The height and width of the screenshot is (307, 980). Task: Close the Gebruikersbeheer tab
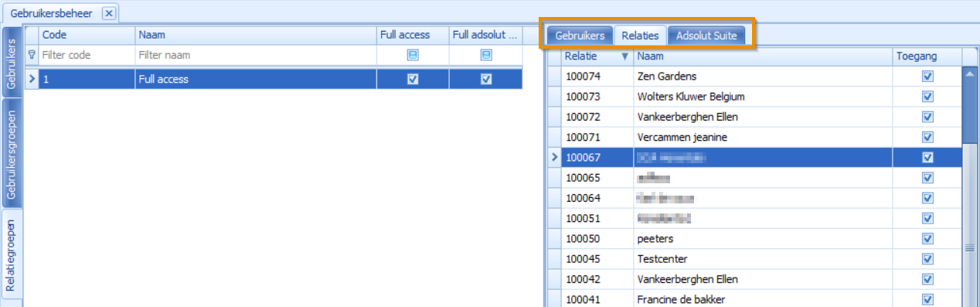pyautogui.click(x=109, y=13)
